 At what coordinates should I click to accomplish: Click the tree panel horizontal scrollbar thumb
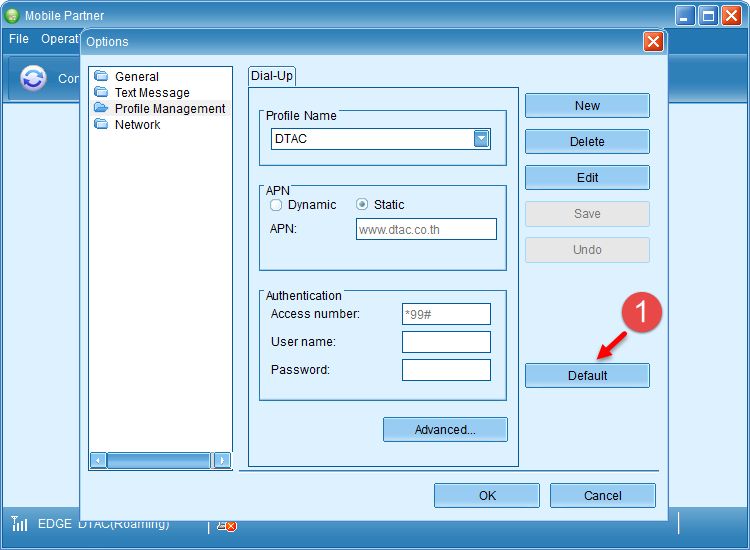coord(159,461)
